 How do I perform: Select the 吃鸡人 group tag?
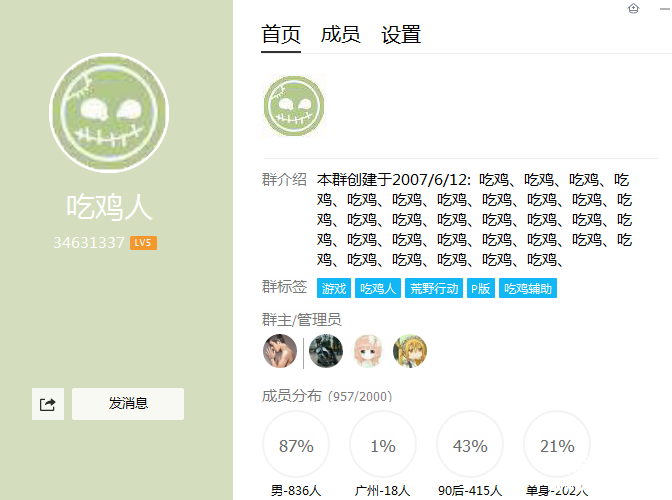378,288
